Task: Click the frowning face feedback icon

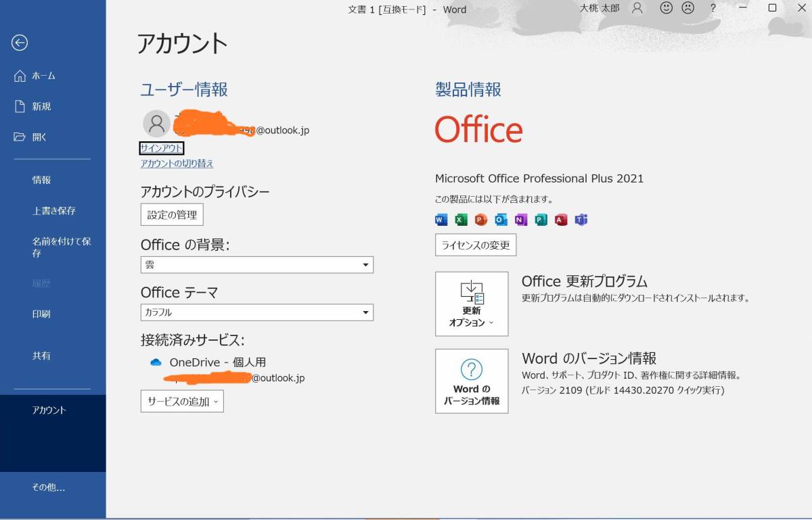Action: pyautogui.click(x=688, y=9)
